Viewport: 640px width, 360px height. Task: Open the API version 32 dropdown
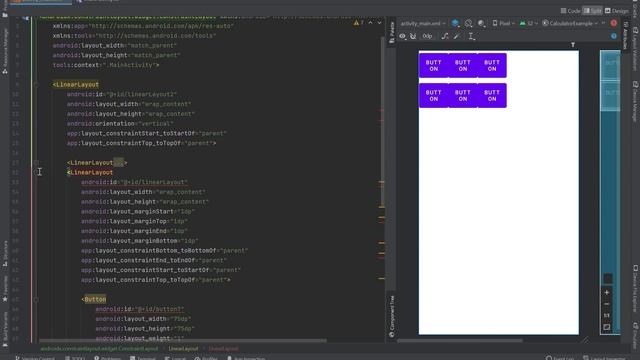(x=528, y=23)
